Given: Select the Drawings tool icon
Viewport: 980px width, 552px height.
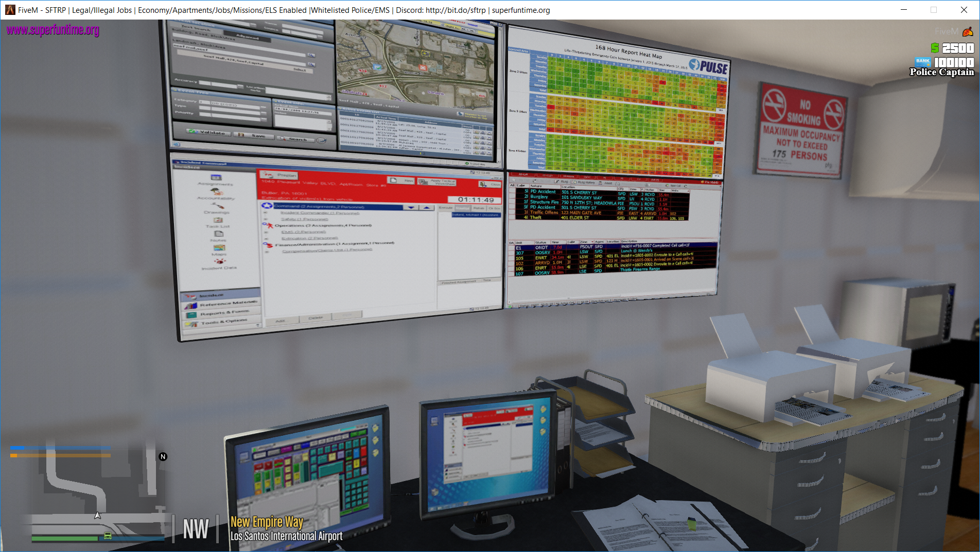Looking at the screenshot, I should [217, 206].
